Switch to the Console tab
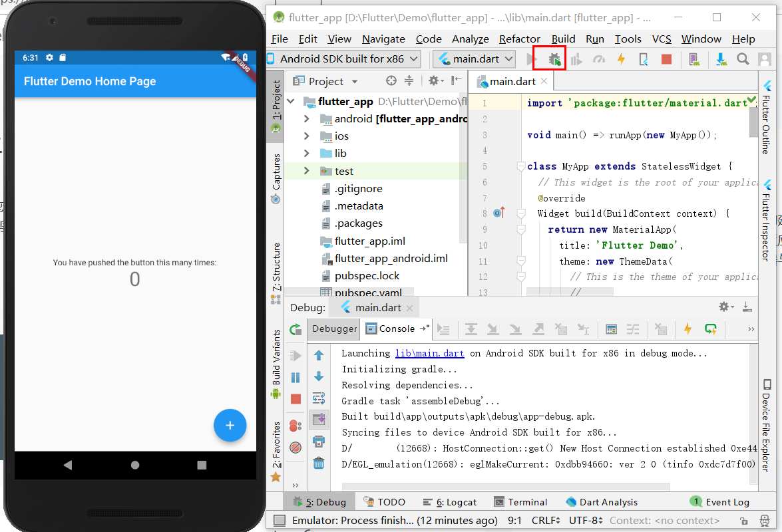The image size is (782, 532). [391, 329]
